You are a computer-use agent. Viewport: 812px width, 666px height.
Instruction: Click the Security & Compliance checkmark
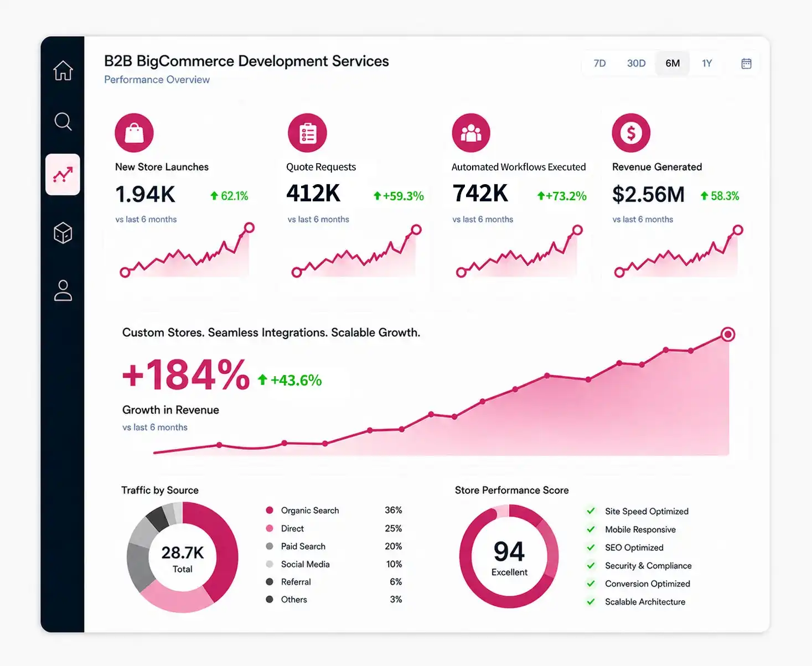click(x=591, y=565)
